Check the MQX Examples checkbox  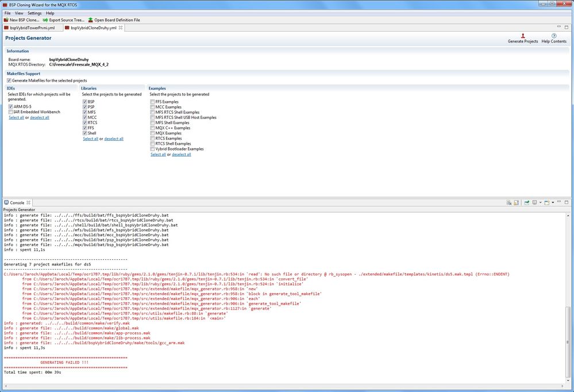[152, 133]
